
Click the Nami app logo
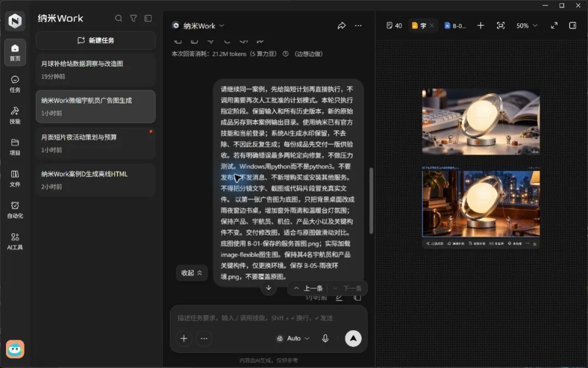click(x=15, y=21)
